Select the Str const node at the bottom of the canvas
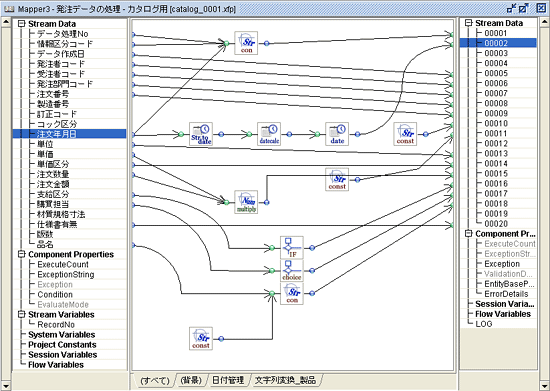 (201, 338)
